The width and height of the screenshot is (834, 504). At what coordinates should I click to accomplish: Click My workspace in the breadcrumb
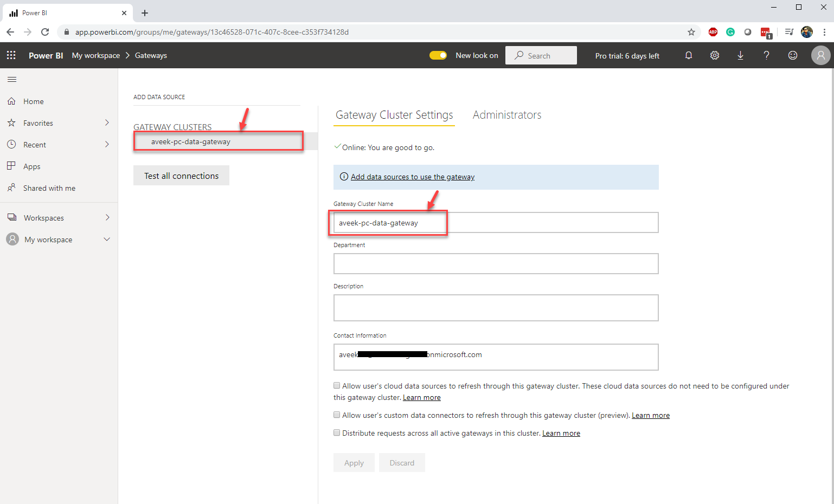tap(96, 55)
